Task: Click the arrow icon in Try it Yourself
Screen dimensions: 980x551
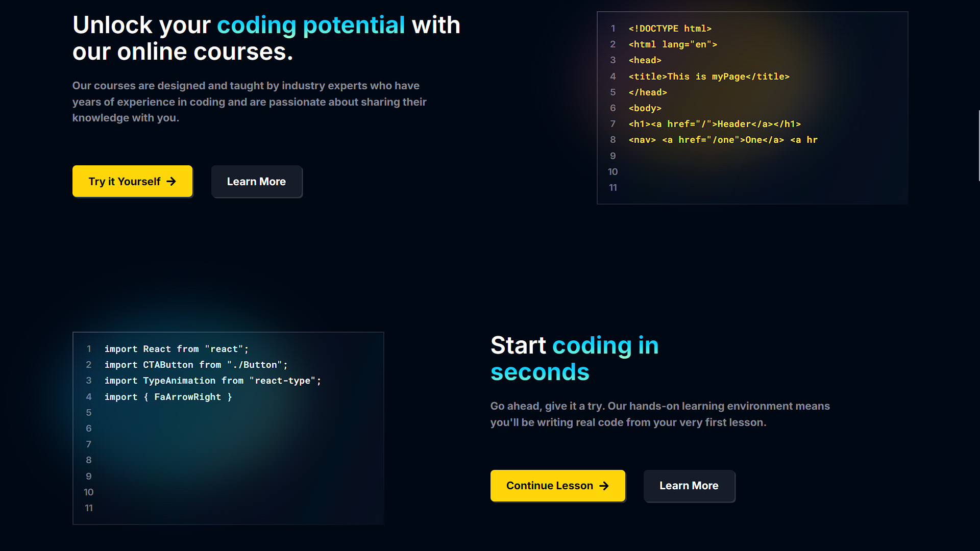Action: pos(171,182)
